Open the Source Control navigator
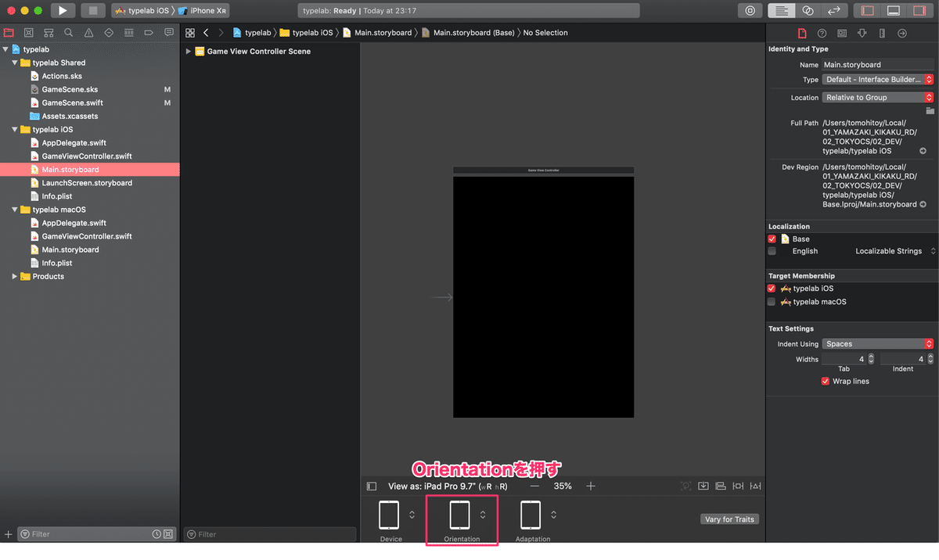Screen dimensions: 939x560 click(x=29, y=33)
